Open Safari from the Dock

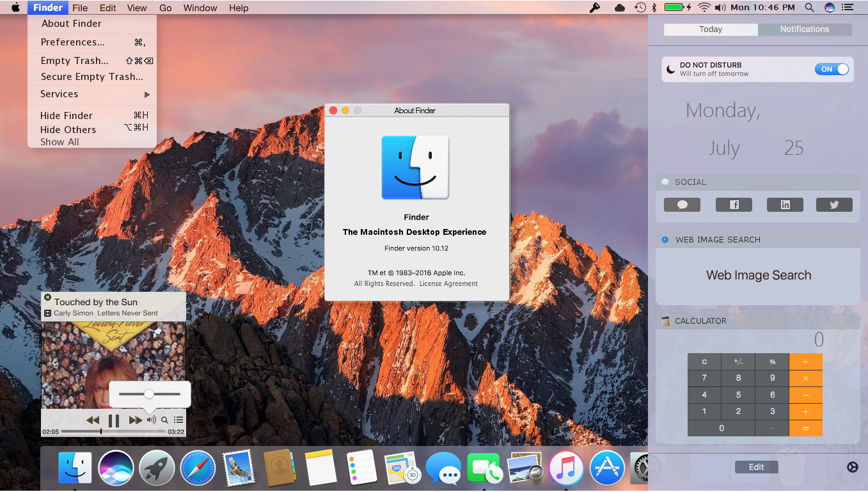[x=197, y=468]
